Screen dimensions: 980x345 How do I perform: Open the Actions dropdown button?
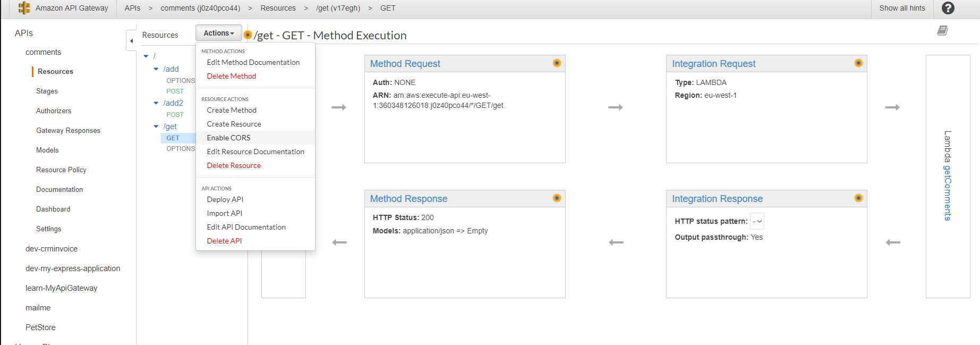(219, 33)
